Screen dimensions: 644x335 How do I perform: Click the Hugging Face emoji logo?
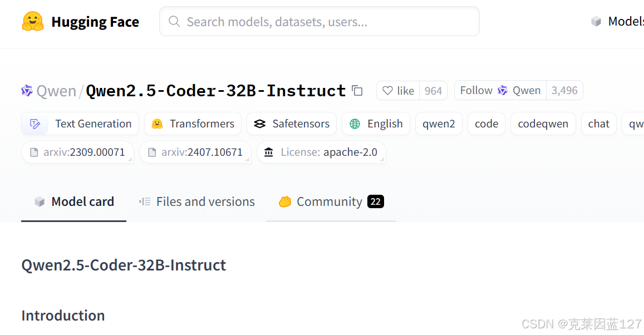coord(32,21)
